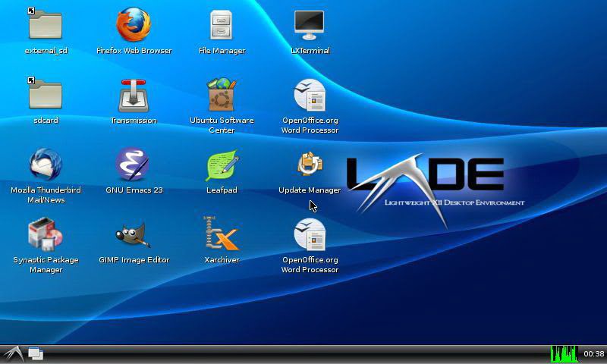Open the sdcard folder shortcut

46,93
